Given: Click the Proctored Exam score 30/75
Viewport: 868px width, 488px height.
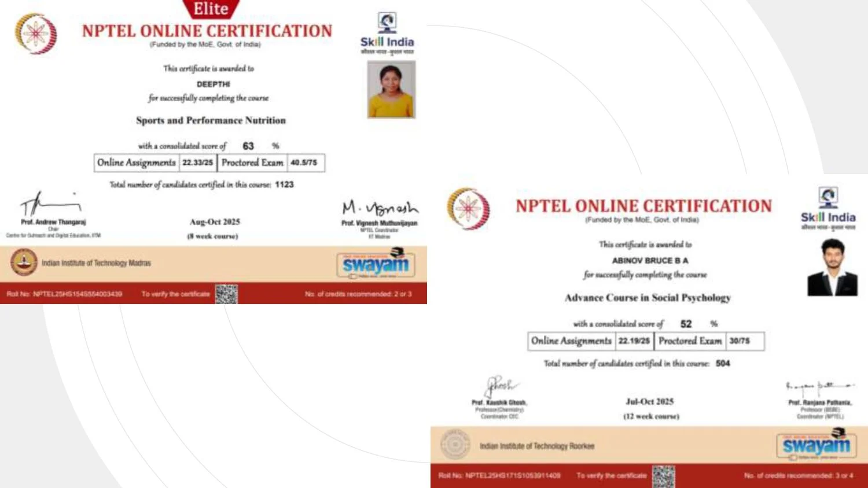Looking at the screenshot, I should click(x=740, y=341).
